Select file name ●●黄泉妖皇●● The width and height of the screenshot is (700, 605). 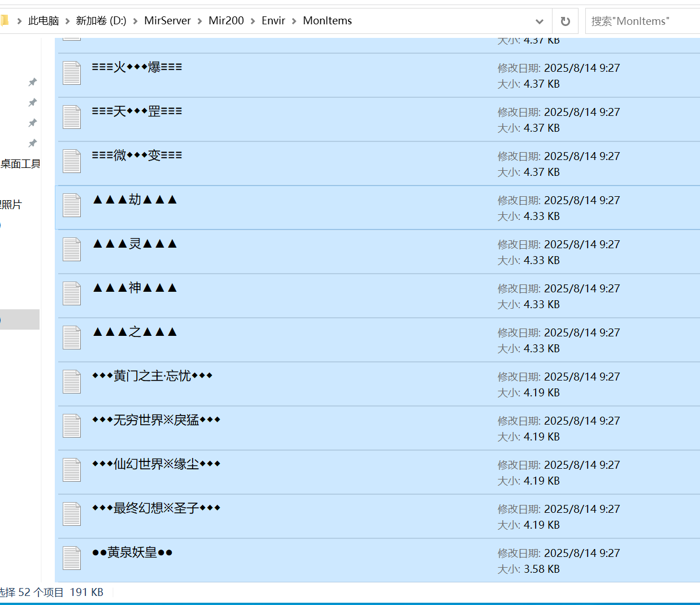click(132, 552)
